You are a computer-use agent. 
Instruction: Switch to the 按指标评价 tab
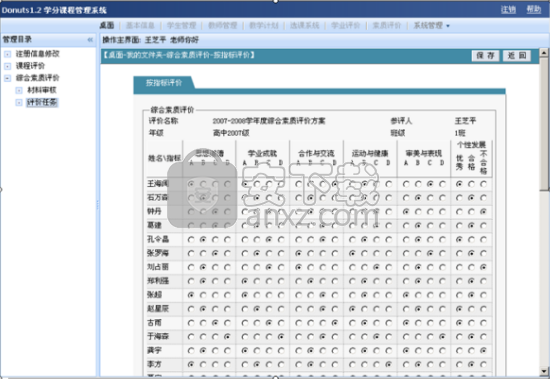click(164, 83)
